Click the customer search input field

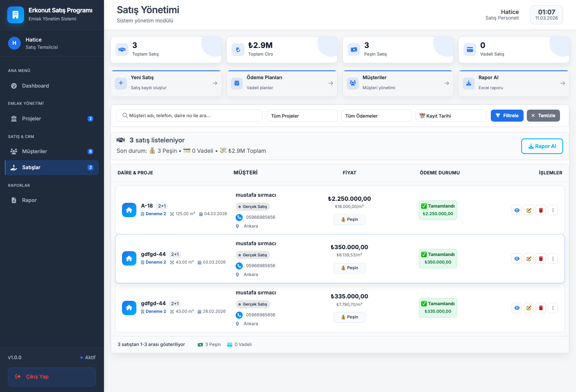pyautogui.click(x=190, y=116)
